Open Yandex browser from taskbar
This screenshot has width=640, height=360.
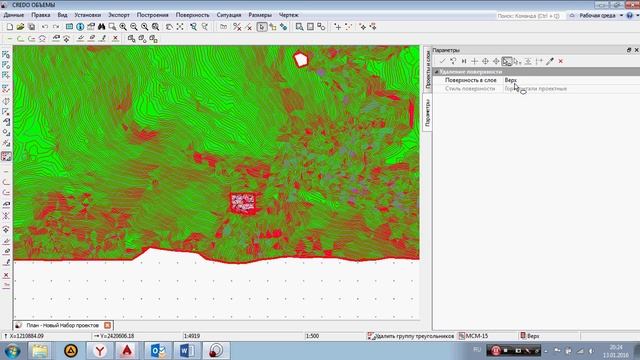100,351
